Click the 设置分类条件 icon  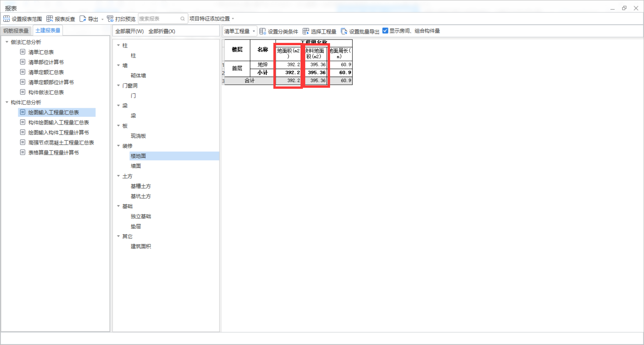263,31
